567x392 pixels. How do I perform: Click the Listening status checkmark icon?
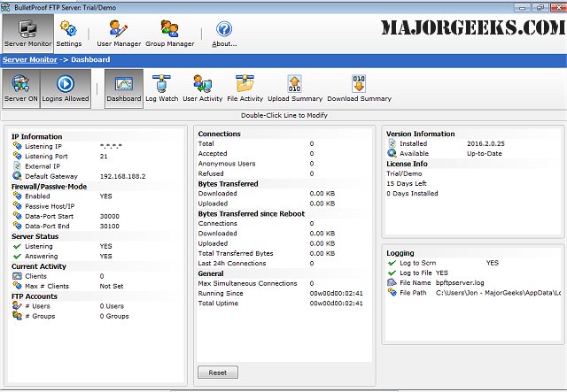point(17,246)
